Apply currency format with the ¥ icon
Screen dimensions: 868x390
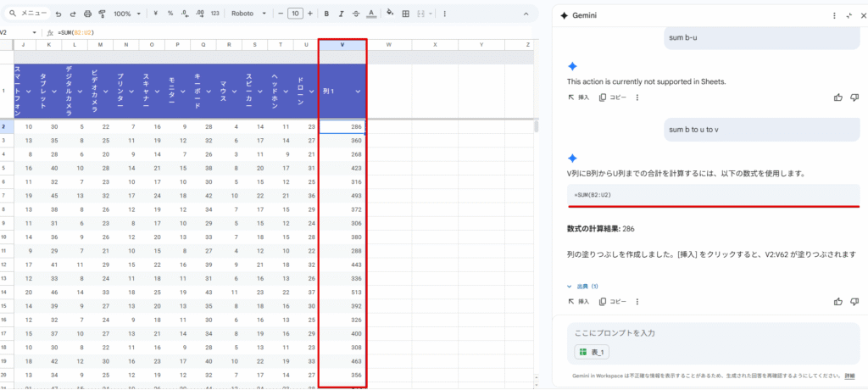click(156, 14)
